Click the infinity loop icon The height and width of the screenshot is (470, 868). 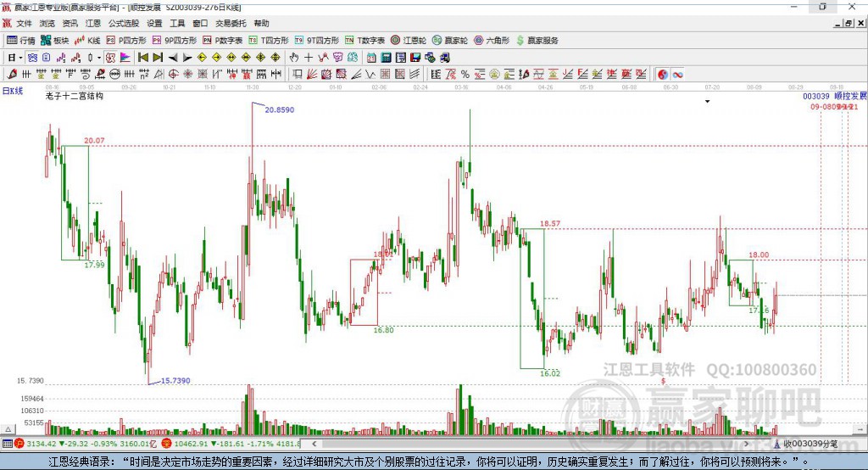point(677,75)
